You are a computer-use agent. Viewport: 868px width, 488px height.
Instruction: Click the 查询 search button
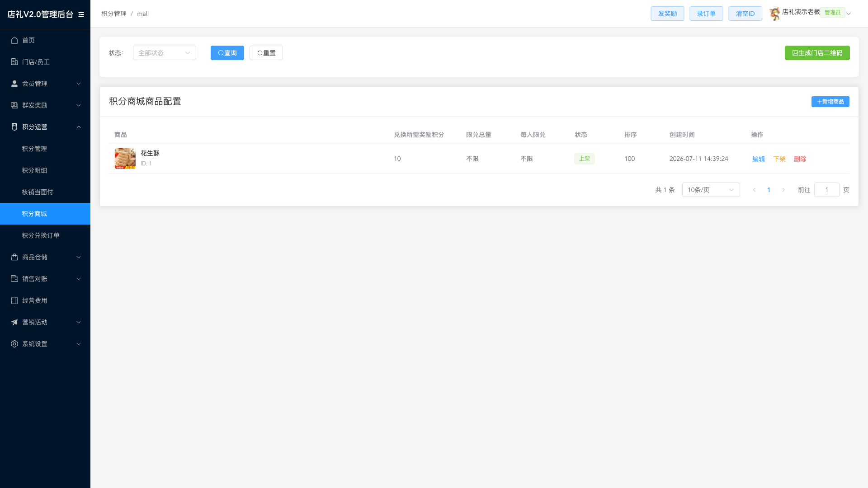pos(227,53)
